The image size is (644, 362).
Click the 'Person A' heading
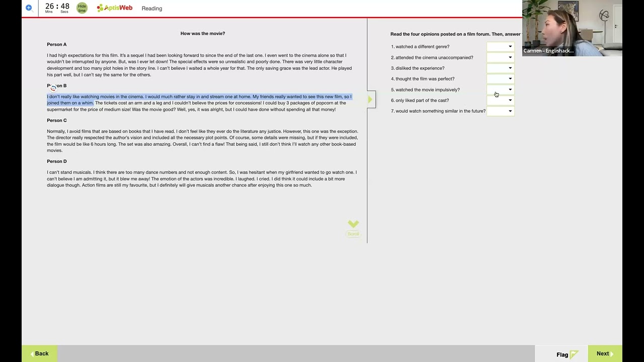57,45
